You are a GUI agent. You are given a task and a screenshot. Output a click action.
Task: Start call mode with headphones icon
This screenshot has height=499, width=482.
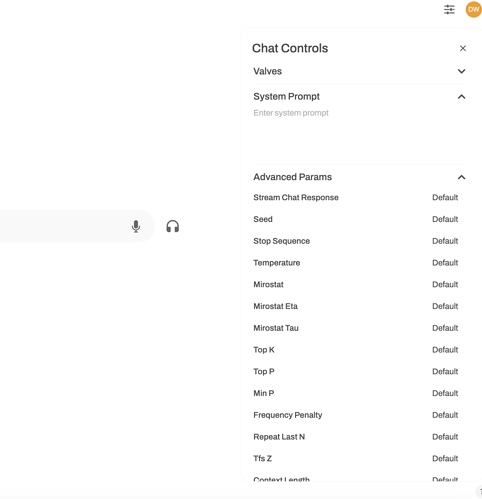(x=173, y=226)
